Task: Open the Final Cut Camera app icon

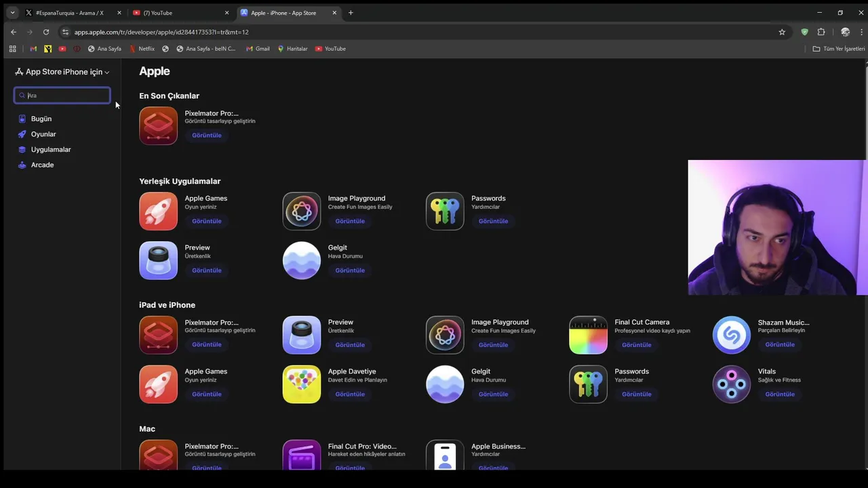Action: tap(588, 335)
